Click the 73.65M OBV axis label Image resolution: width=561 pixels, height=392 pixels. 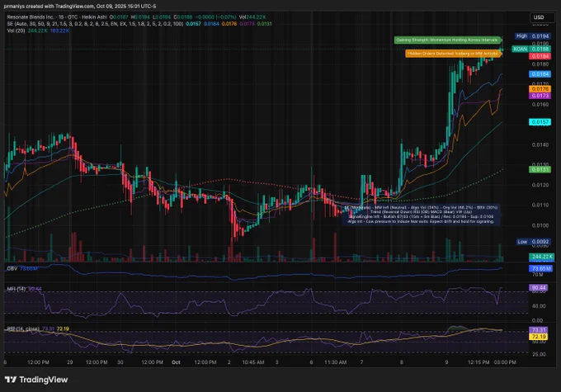click(x=540, y=268)
